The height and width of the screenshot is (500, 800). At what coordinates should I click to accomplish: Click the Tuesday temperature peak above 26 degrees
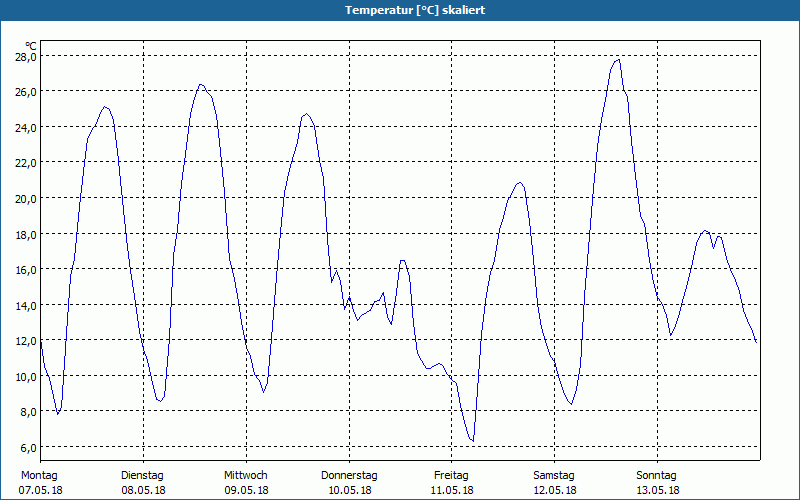pos(201,85)
